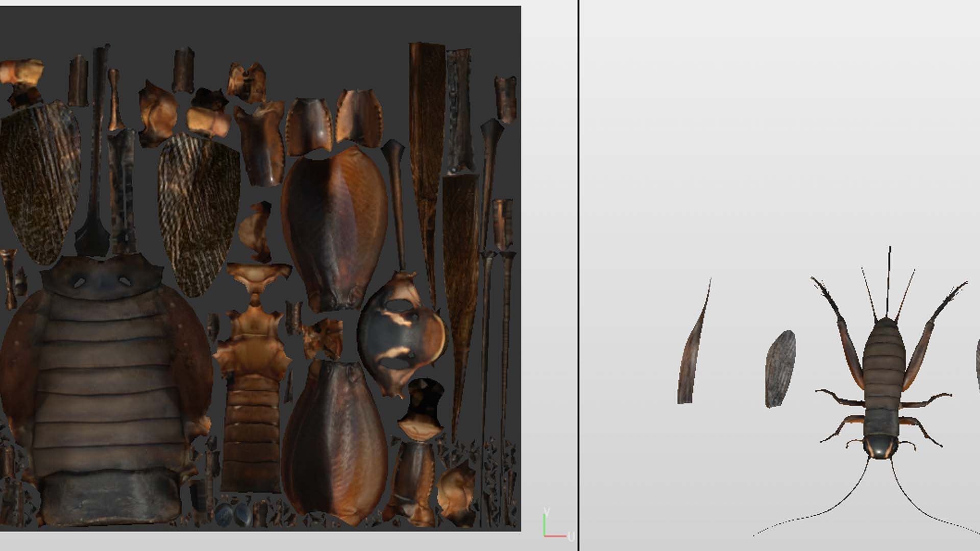Select the curved spike-shaped mesh in the 3D viewport
The image size is (980, 551).
(694, 341)
